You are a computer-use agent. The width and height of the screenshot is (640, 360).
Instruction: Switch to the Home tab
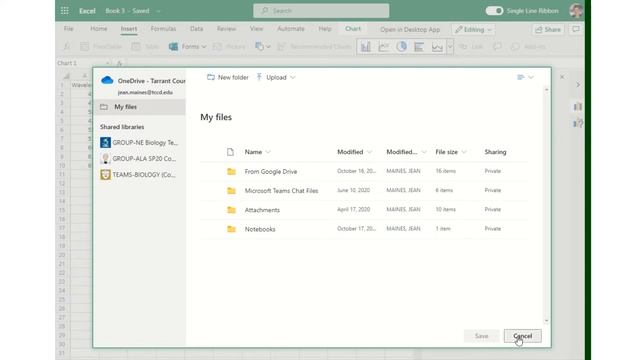click(99, 29)
